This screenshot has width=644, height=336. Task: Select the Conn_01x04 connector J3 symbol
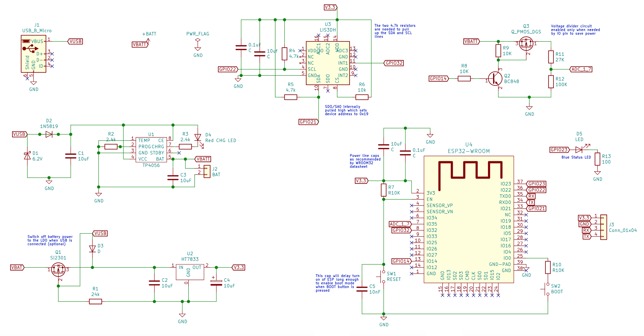[603, 227]
